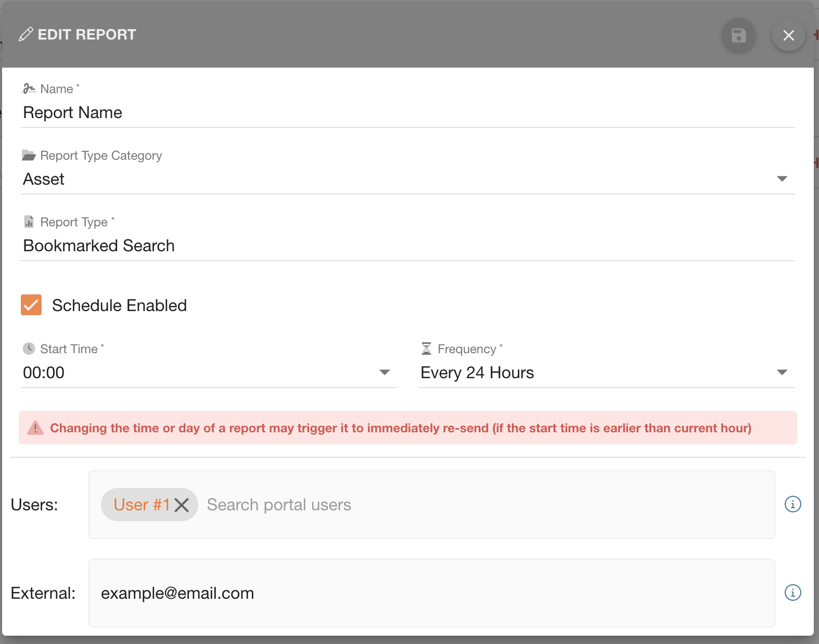This screenshot has width=819, height=644.
Task: Click the User #1 chip label
Action: (142, 505)
